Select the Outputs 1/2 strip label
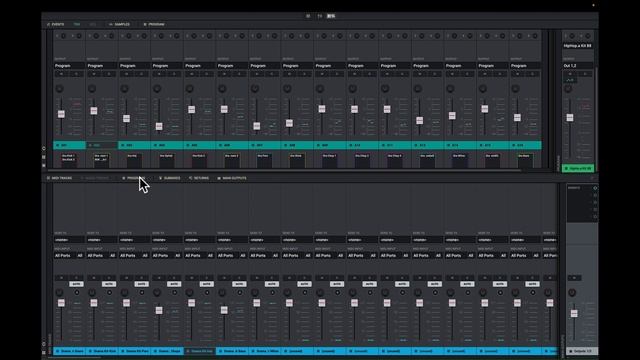 pyautogui.click(x=582, y=351)
